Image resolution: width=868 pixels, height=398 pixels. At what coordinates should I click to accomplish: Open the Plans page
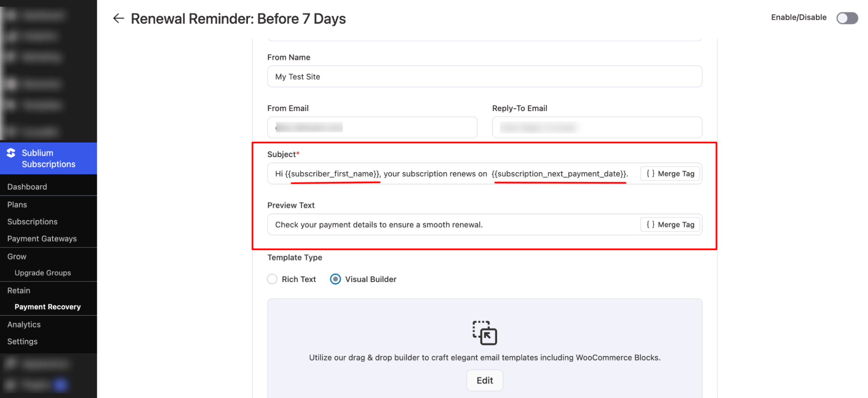[x=17, y=204]
